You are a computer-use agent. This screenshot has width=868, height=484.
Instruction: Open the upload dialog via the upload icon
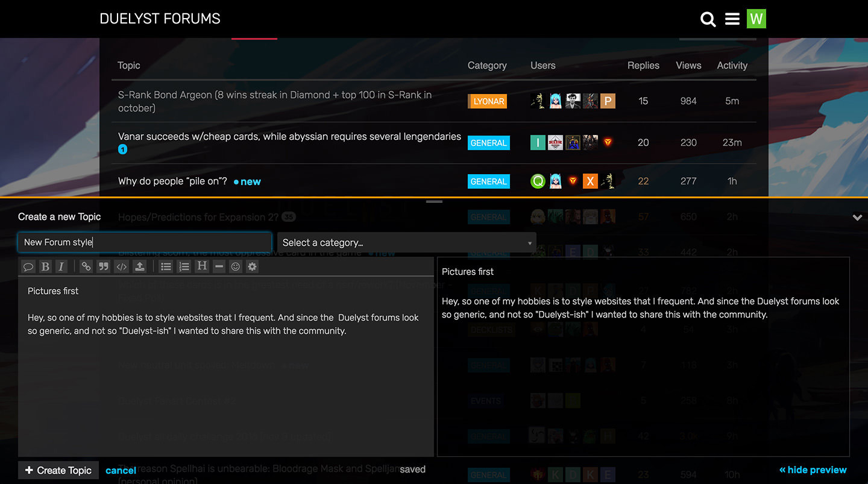pos(139,266)
